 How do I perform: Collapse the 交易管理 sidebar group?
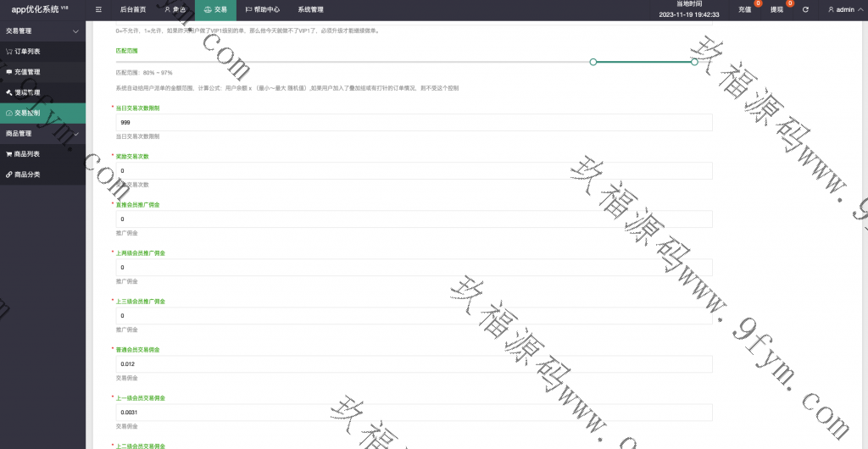coord(42,30)
